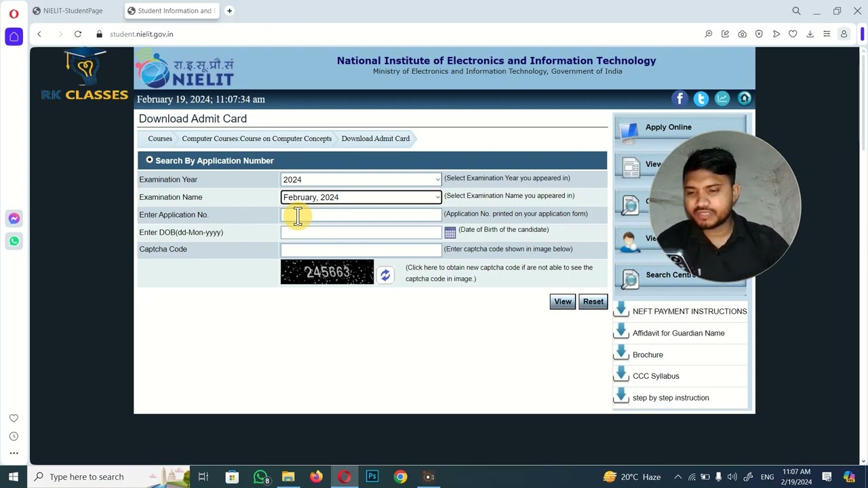Open WhatsApp from the taskbar
This screenshot has width=868, height=488.
point(260,476)
